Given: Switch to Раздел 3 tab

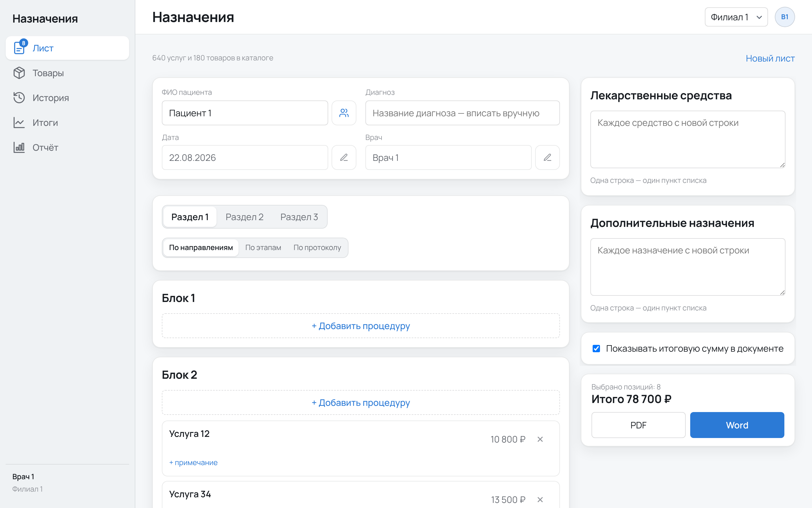Looking at the screenshot, I should 299,217.
